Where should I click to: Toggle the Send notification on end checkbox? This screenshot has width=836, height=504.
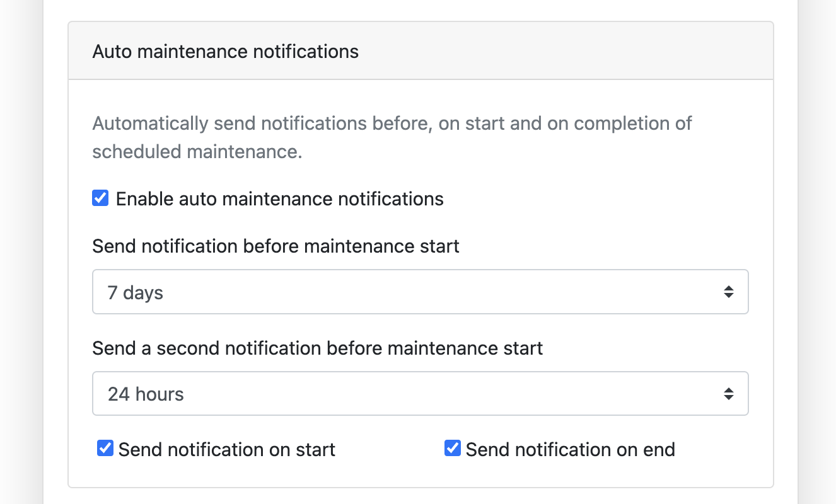coord(453,449)
